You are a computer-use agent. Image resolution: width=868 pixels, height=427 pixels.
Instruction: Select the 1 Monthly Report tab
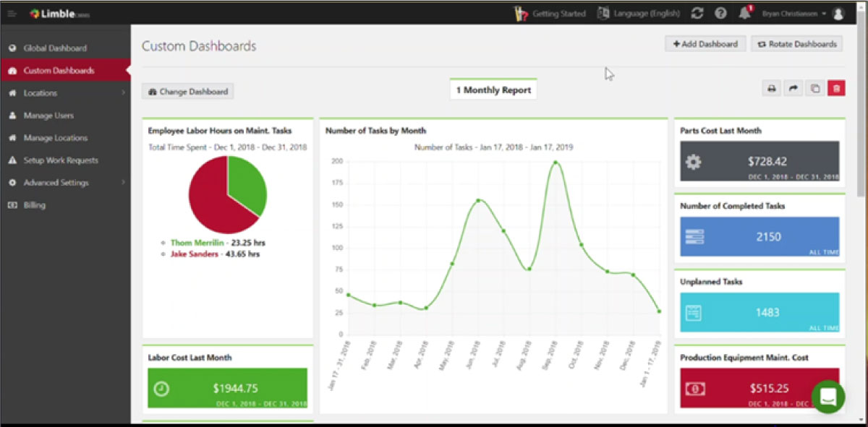click(493, 90)
